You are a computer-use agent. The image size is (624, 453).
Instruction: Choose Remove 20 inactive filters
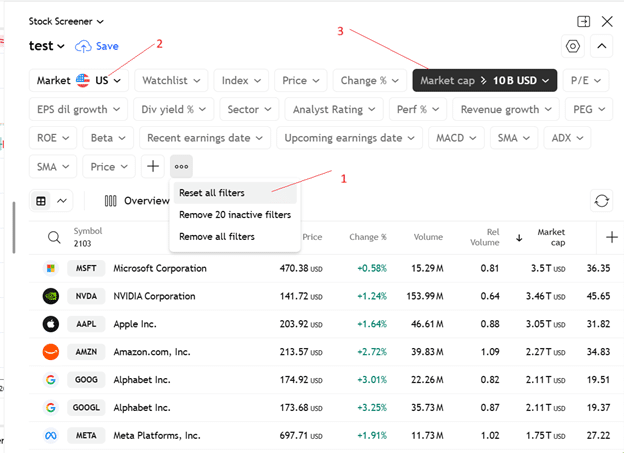(x=234, y=214)
